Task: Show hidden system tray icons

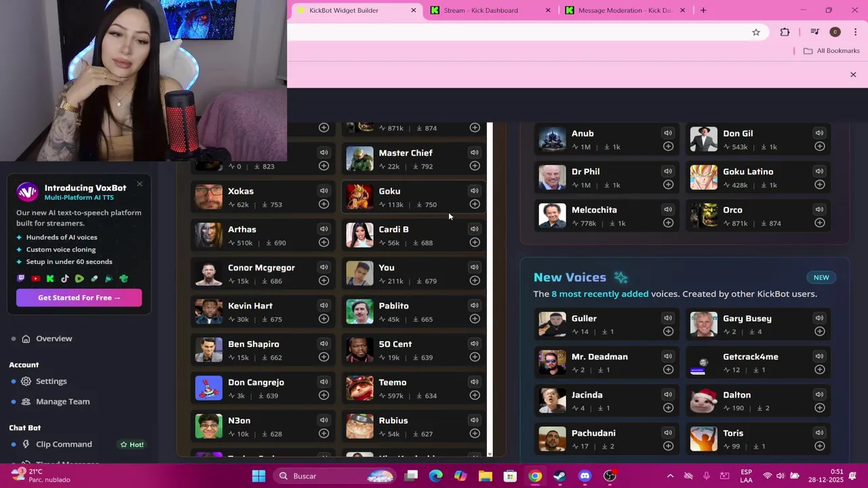Action: 670,476
